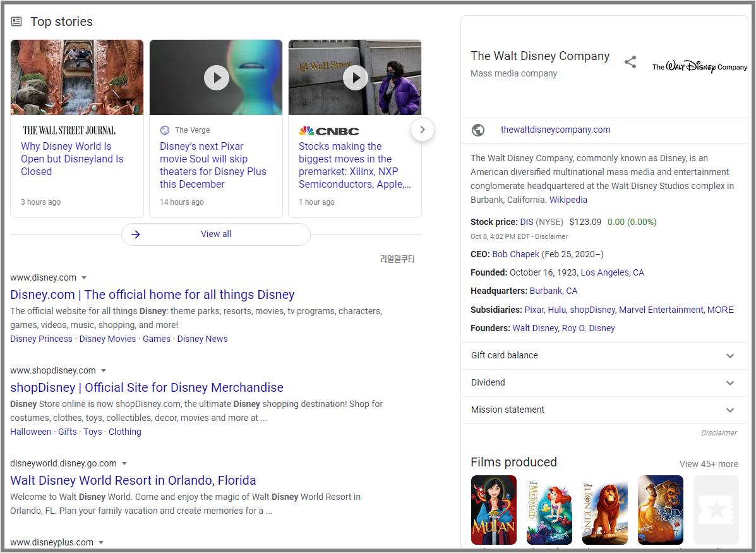Image resolution: width=756 pixels, height=553 pixels.
Task: Click Gifts sitelink under shopDisney
Action: tap(68, 432)
